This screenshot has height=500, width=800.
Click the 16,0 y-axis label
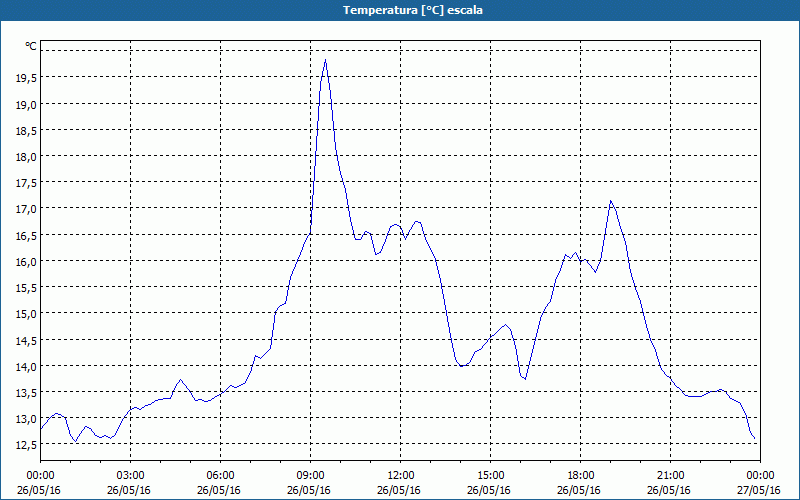(x=26, y=261)
